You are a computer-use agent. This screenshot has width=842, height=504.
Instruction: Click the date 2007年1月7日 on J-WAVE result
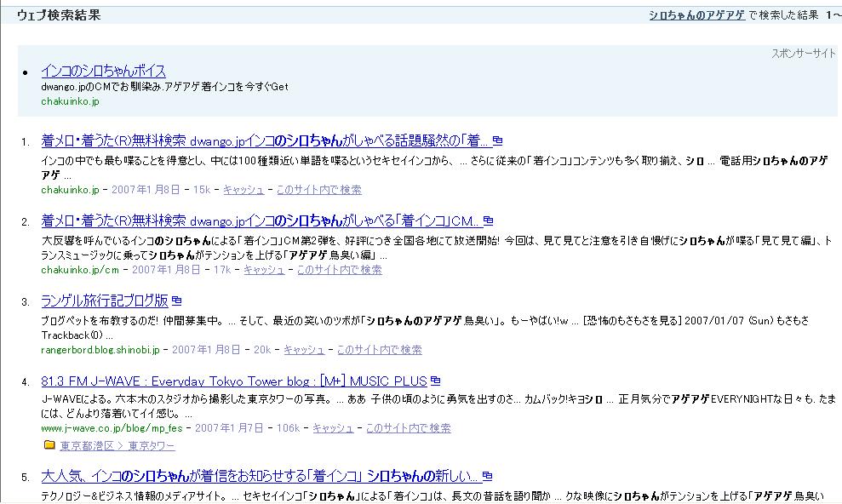[x=229, y=427]
